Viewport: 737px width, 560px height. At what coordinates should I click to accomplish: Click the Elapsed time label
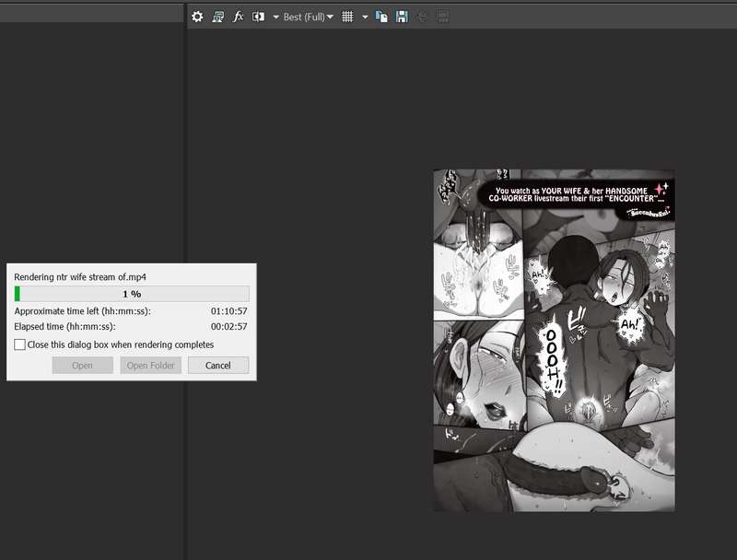64,326
